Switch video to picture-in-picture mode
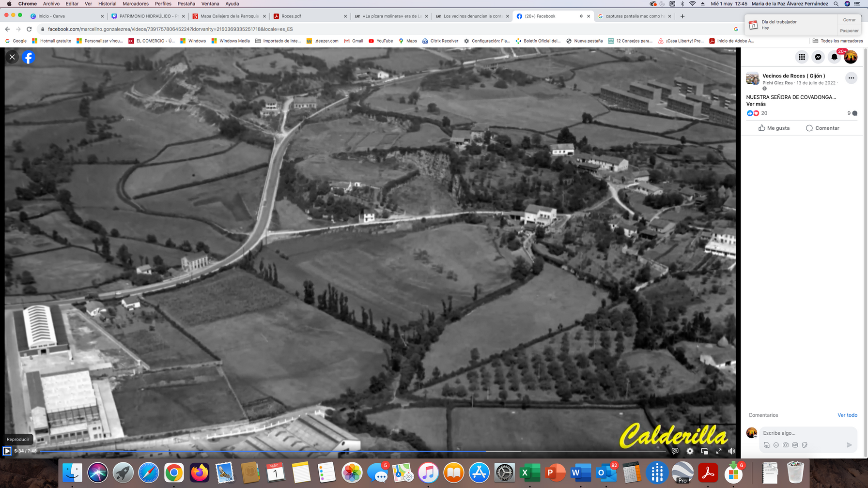868x488 pixels. 704,451
